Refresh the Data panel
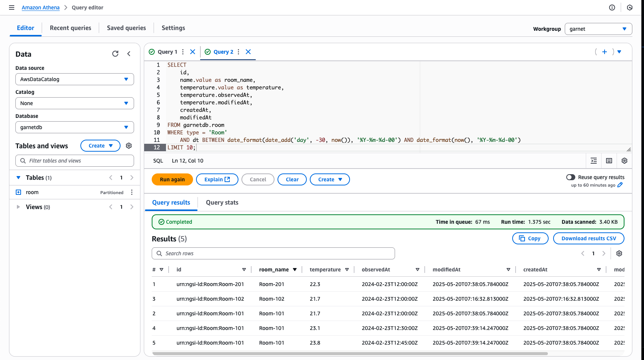 tap(115, 54)
